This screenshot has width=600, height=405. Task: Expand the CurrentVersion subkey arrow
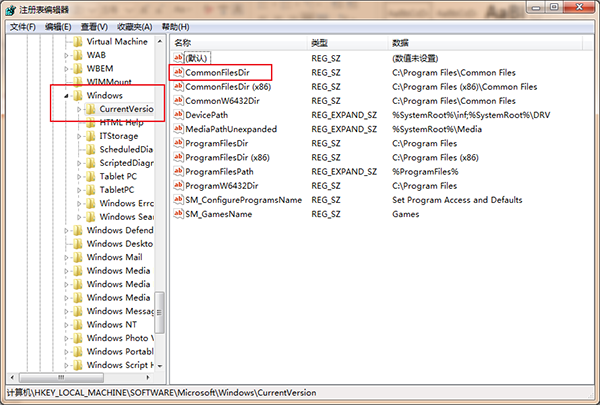point(79,109)
